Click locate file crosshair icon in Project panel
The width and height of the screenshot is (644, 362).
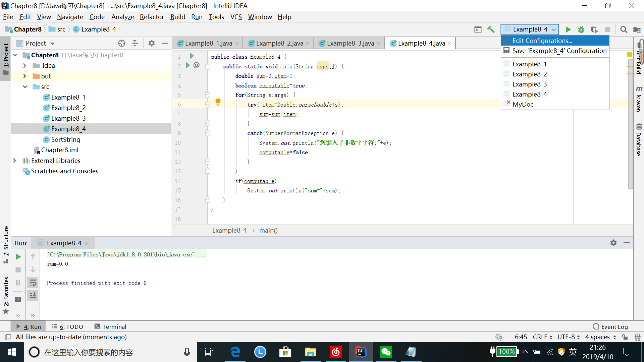(x=122, y=43)
